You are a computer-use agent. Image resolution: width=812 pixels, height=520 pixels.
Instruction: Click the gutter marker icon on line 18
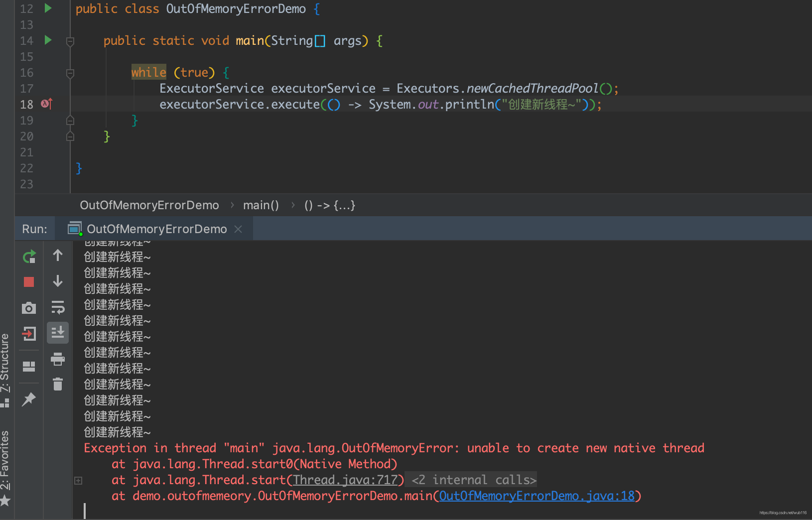coord(46,104)
